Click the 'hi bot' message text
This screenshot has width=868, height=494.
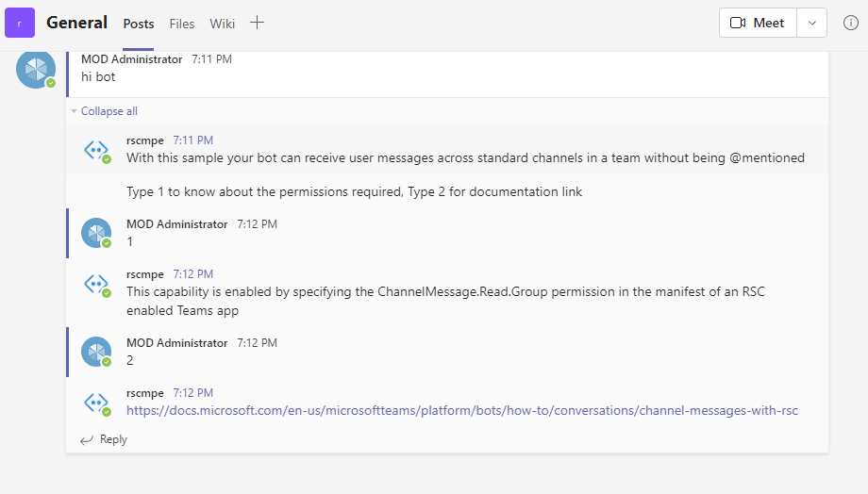(98, 77)
